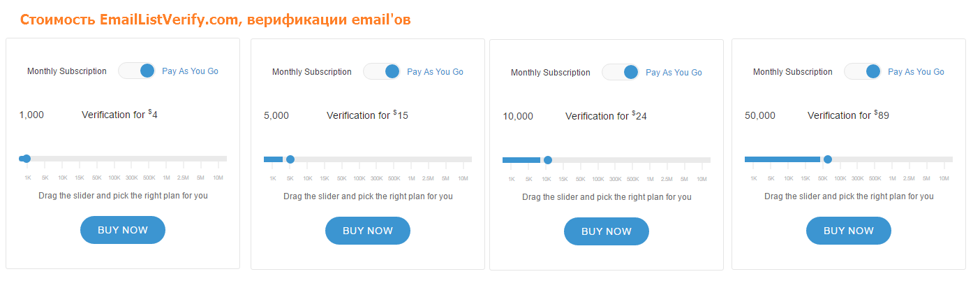Select Pay As You Go in the $4 card
The image size is (980, 281).
[190, 71]
